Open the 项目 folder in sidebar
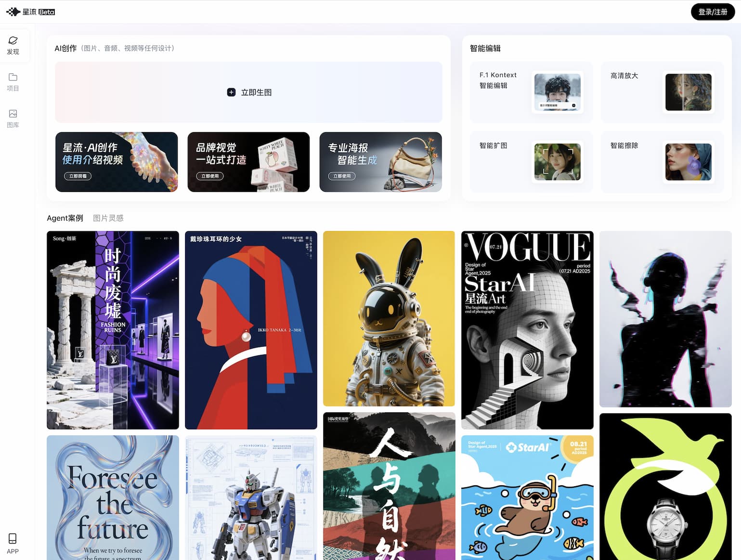 tap(13, 82)
